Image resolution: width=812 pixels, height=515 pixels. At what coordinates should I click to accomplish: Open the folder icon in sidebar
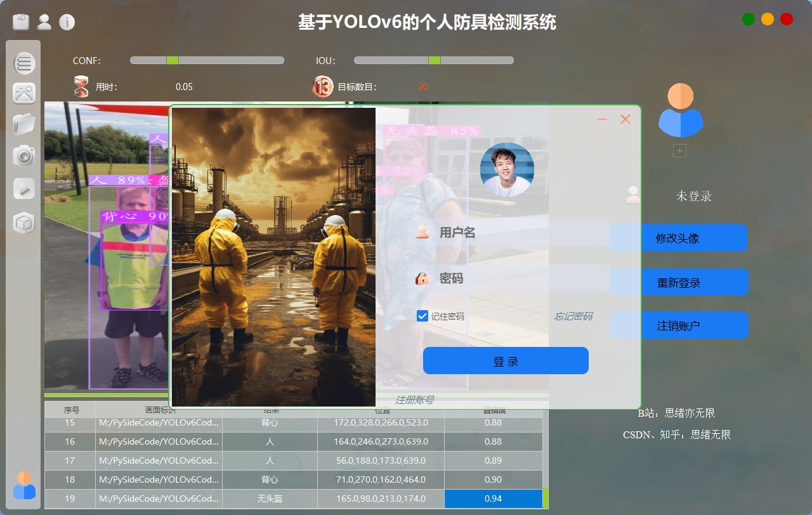(24, 123)
